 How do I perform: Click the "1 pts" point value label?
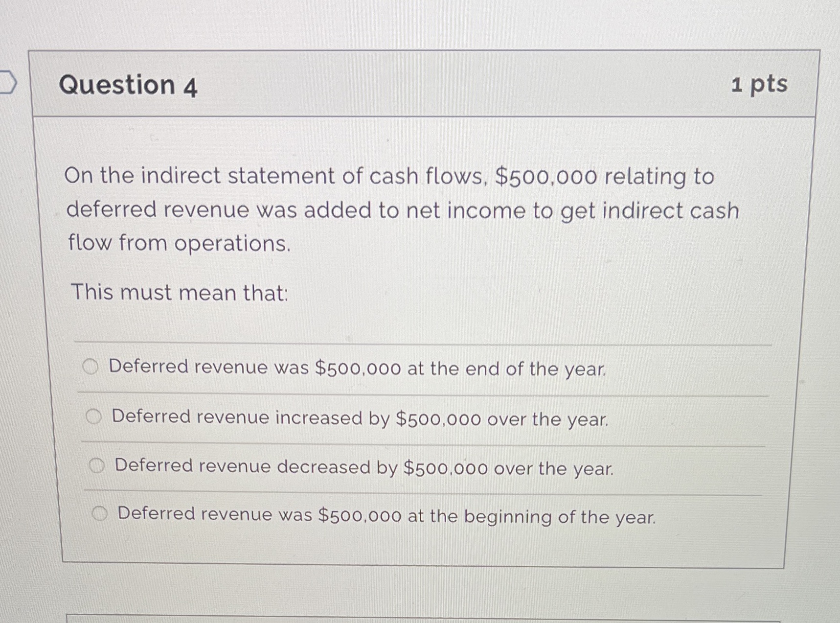[763, 84]
